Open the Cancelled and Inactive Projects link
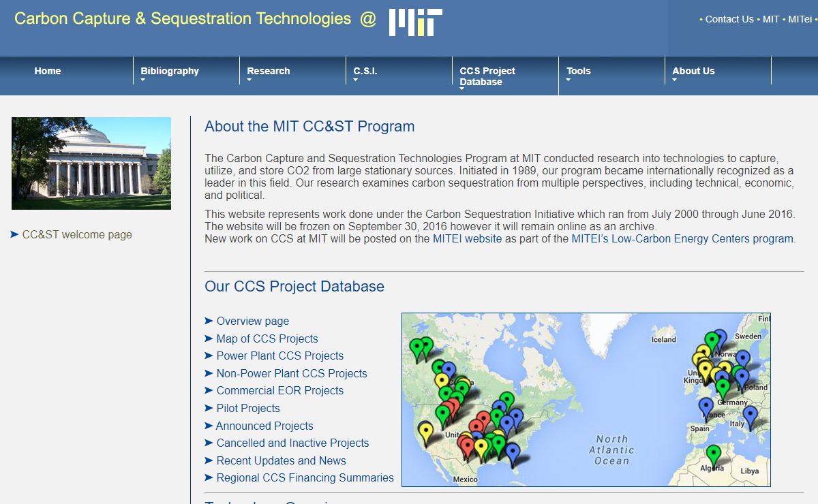The image size is (818, 504). pyautogui.click(x=292, y=443)
